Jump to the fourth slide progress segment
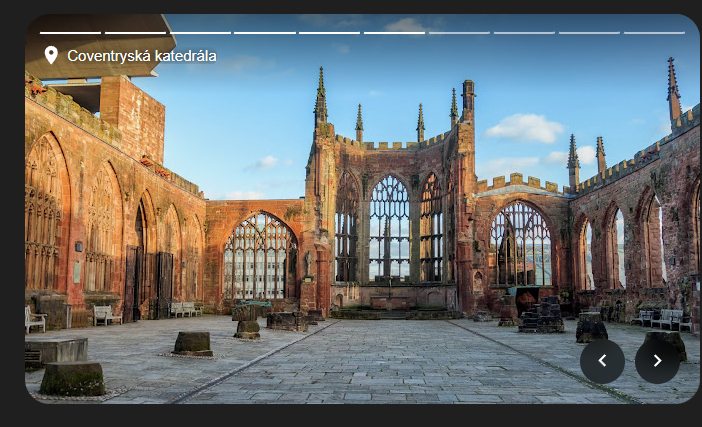The image size is (702, 427). [265, 33]
